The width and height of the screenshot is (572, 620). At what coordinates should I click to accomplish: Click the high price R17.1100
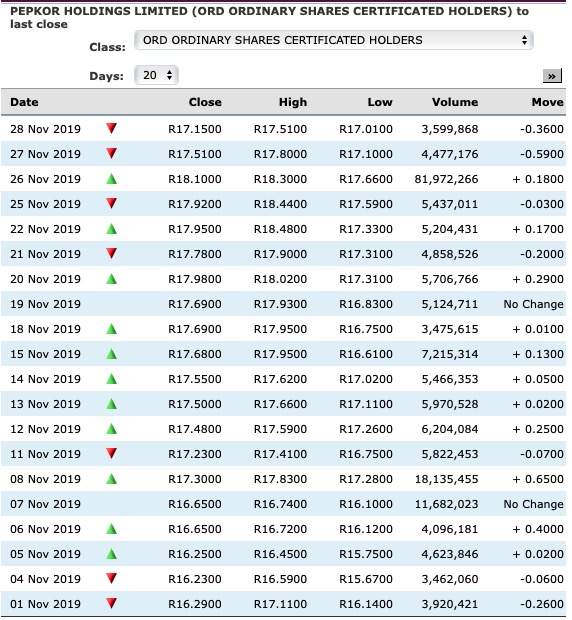click(x=280, y=604)
